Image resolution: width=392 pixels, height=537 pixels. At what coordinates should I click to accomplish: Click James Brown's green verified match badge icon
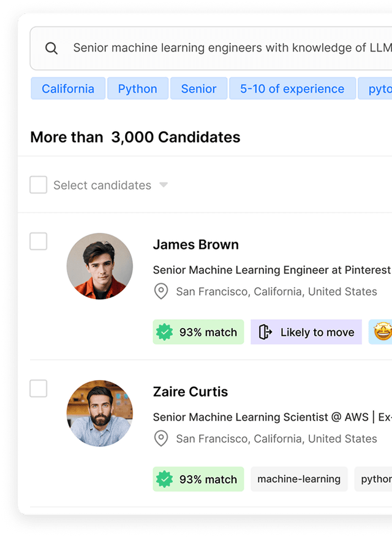pos(164,332)
